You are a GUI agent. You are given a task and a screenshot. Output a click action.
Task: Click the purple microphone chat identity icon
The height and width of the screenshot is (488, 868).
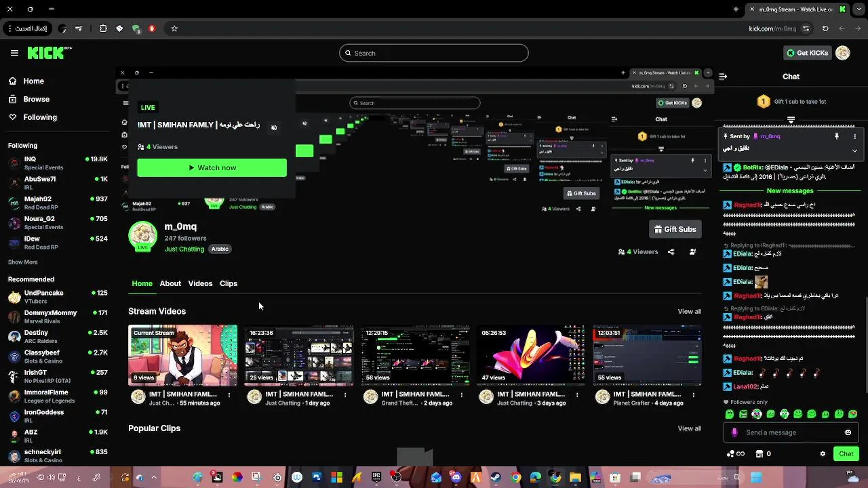(x=734, y=432)
